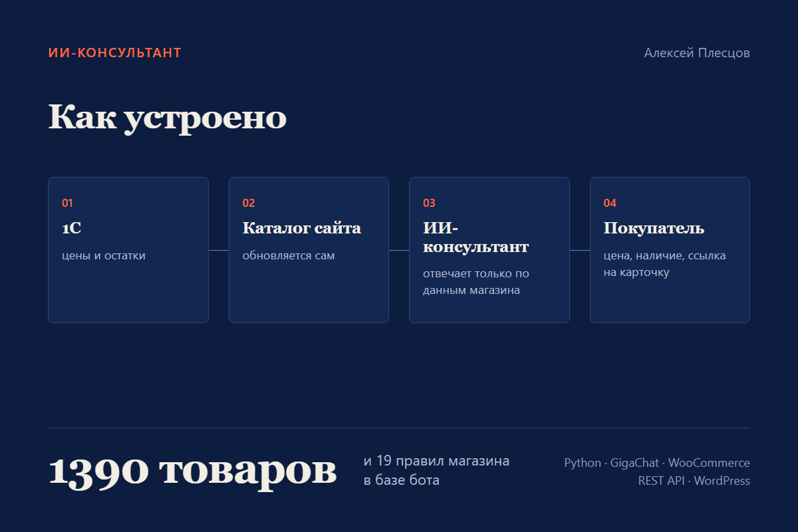
Task: Click the text "цены и остатки"
Action: [104, 255]
